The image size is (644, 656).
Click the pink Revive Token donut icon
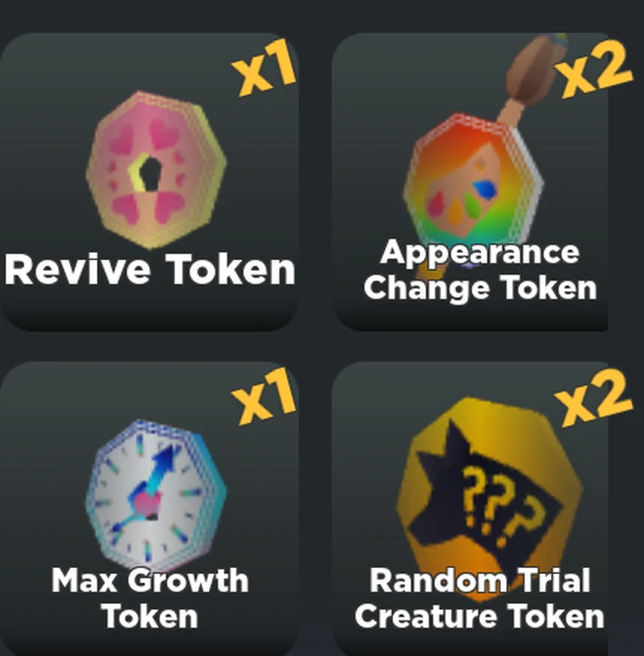pyautogui.click(x=156, y=170)
